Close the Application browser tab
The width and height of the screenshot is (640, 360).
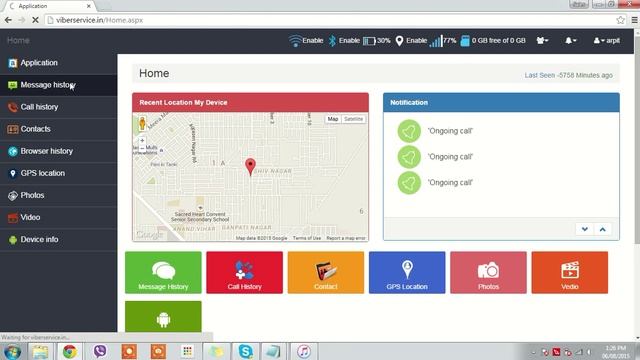(89, 6)
